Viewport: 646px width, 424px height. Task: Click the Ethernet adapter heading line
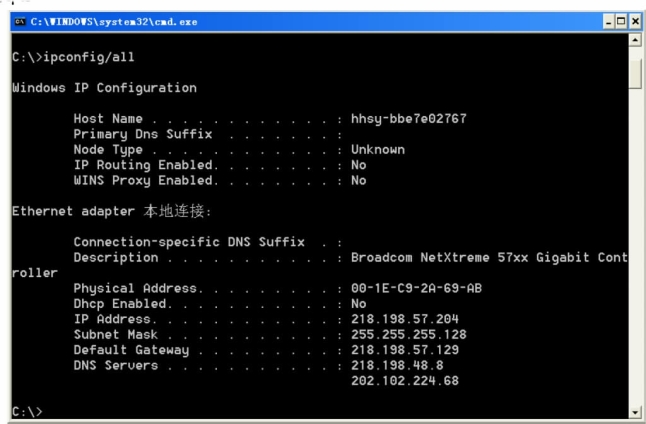pyautogui.click(x=112, y=211)
